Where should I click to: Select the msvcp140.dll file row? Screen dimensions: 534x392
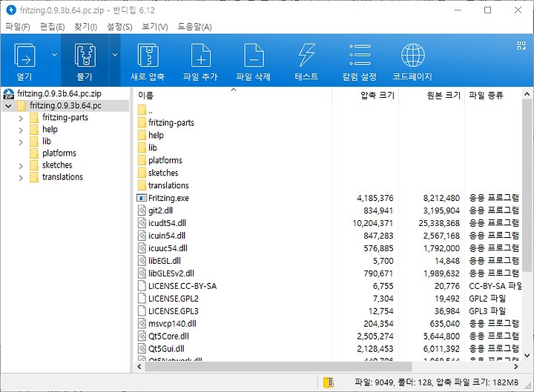[x=328, y=324]
